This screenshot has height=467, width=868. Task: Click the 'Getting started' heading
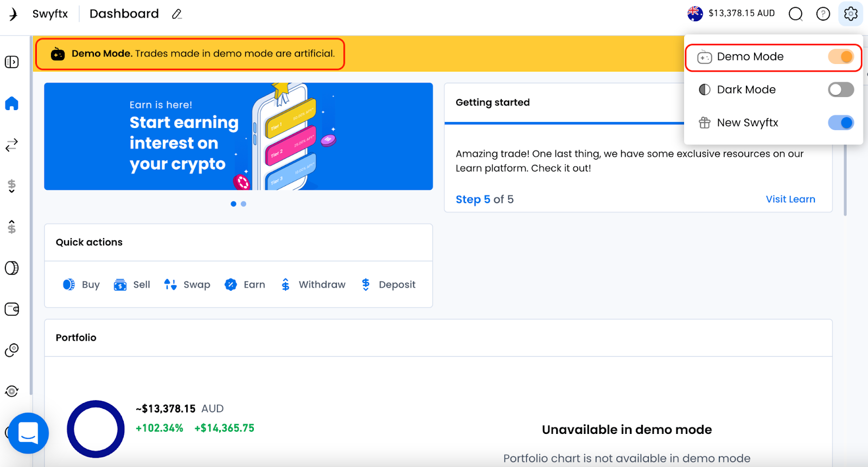pos(493,103)
